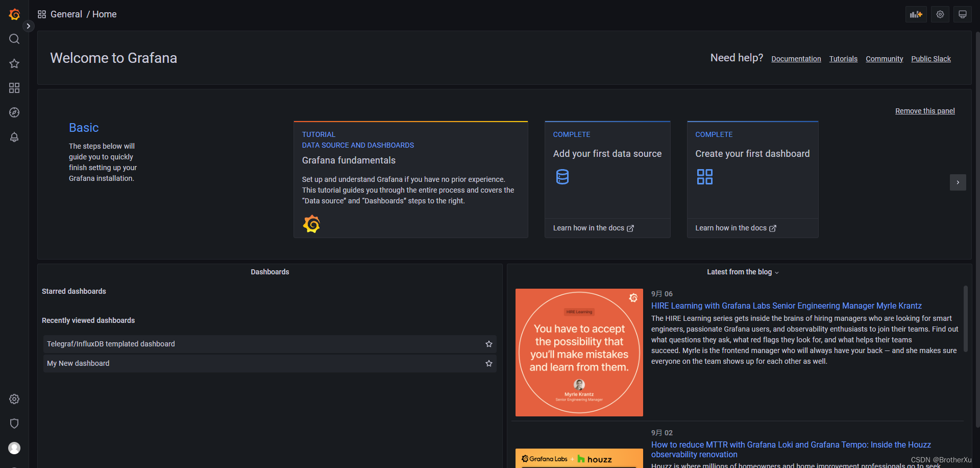Image resolution: width=980 pixels, height=468 pixels.
Task: Open Houzz MTTR blog article link
Action: [x=791, y=450]
